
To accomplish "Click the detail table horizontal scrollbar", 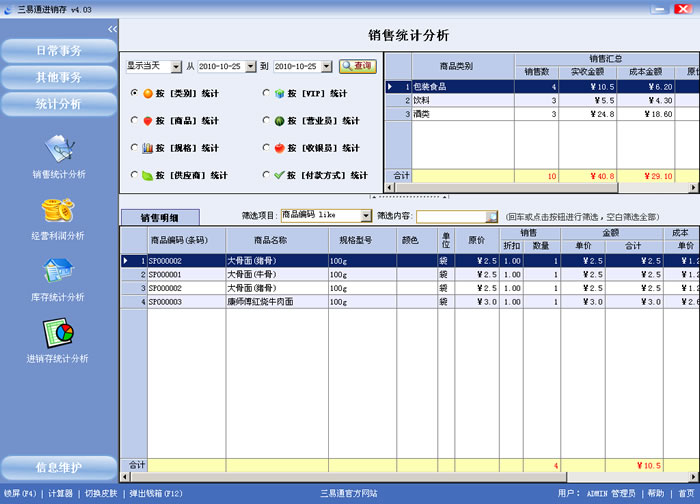I will click(348, 477).
